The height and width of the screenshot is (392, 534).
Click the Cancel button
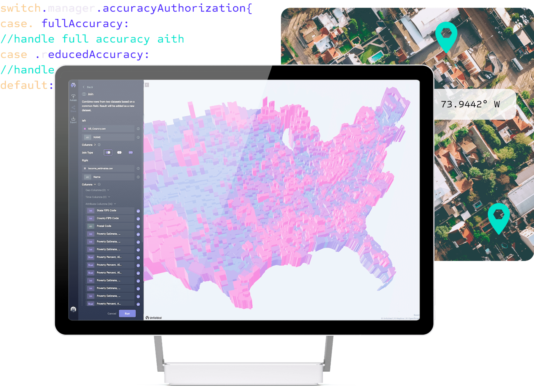112,313
